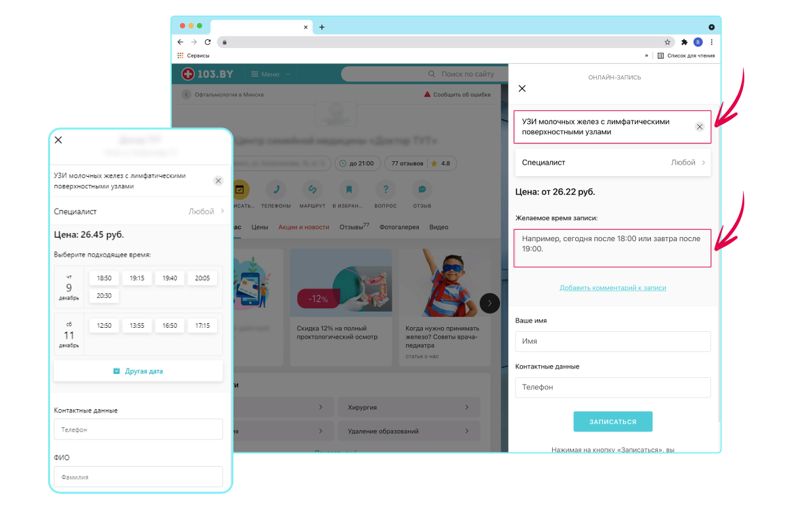Click Сообщить об ошибке warning link

pyautogui.click(x=457, y=95)
